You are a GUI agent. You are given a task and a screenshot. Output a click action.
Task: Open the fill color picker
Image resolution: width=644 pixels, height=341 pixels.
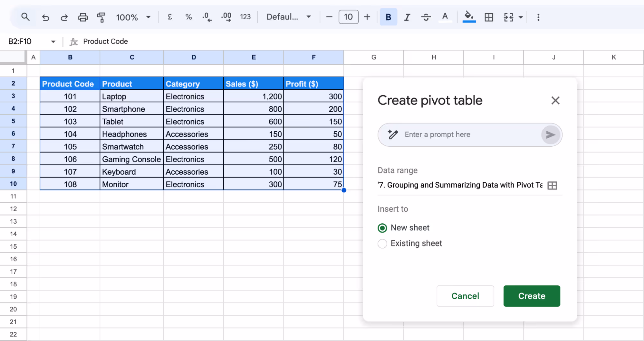(x=469, y=17)
